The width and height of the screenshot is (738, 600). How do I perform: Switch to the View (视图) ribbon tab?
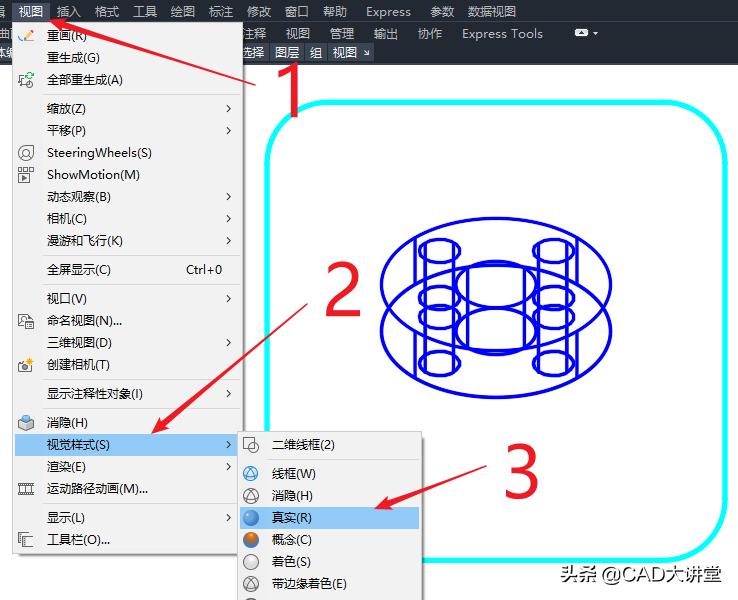tap(298, 33)
